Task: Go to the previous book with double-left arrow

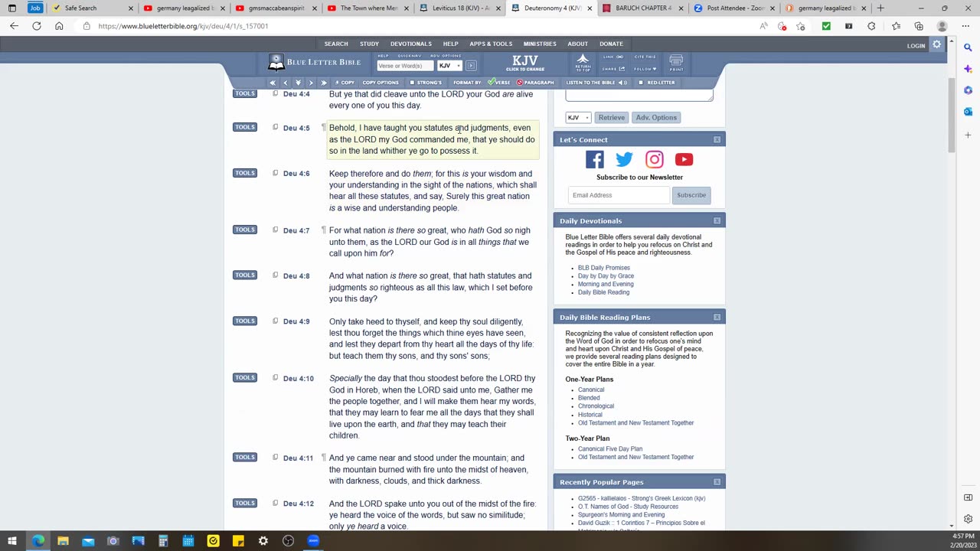Action: click(273, 83)
